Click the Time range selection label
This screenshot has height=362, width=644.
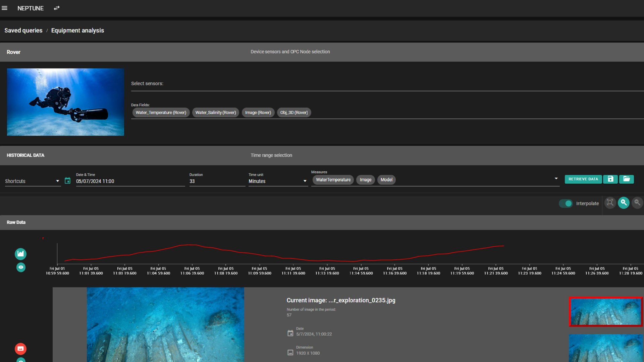pos(271,155)
